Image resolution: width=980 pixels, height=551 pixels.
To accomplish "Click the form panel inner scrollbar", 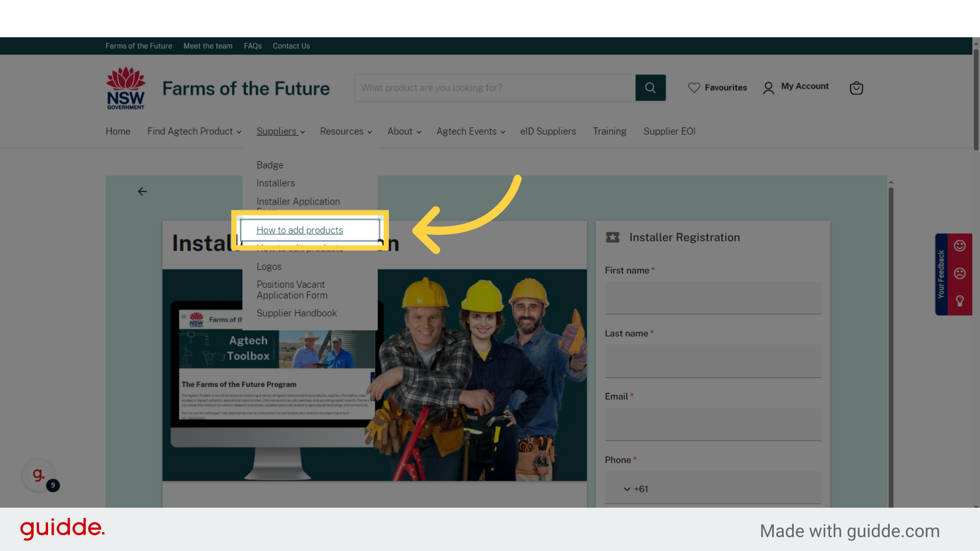I will (891, 347).
